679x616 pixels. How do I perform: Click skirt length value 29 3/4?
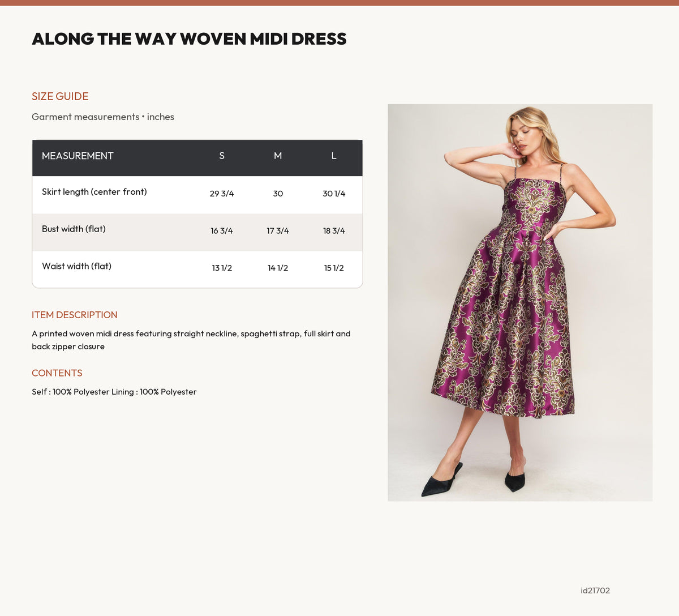point(222,194)
